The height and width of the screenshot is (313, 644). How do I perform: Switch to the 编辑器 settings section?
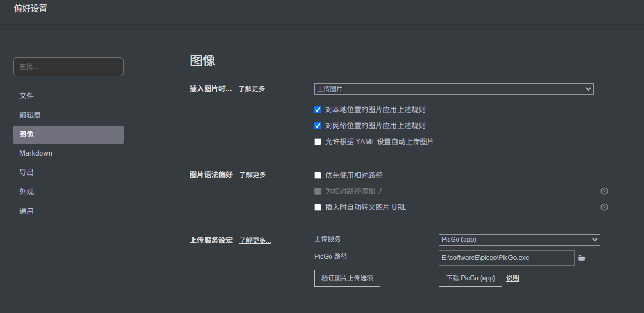(x=30, y=115)
